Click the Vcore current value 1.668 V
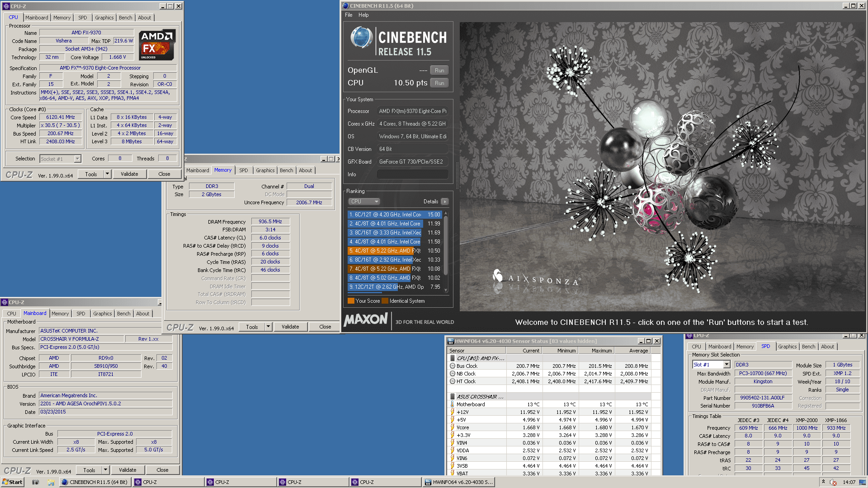Screen dimensions: 868x488 pos(531,427)
